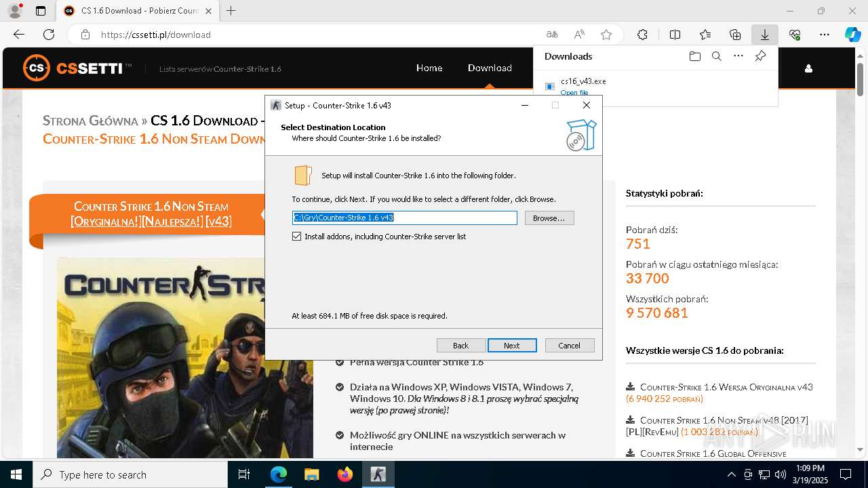Click the user account icon on CSSETTI
This screenshot has width=868, height=488.
click(x=808, y=68)
